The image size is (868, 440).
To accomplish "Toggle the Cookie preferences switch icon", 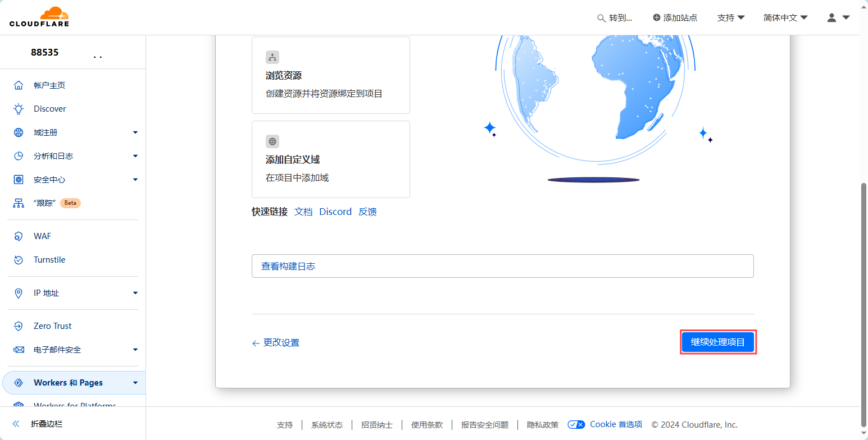I will click(x=576, y=425).
